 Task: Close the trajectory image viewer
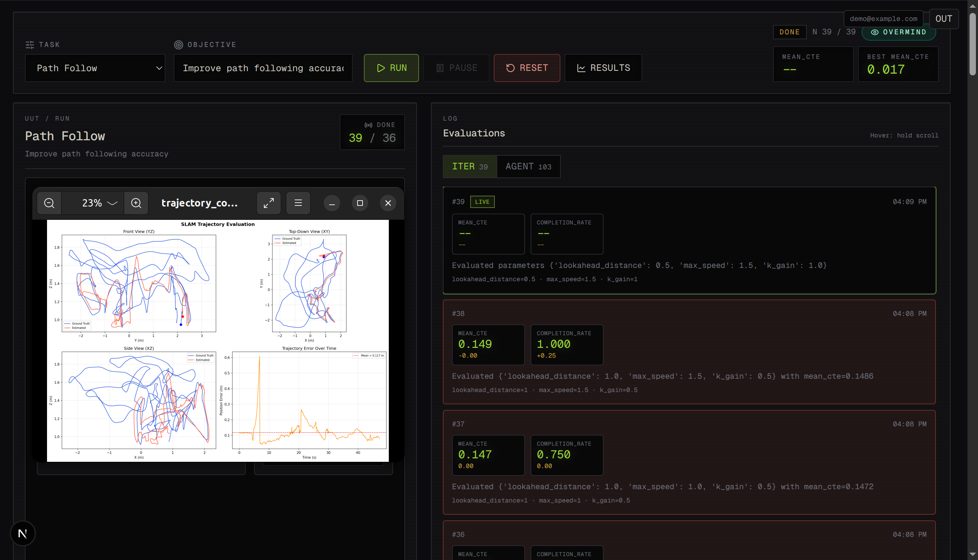388,203
